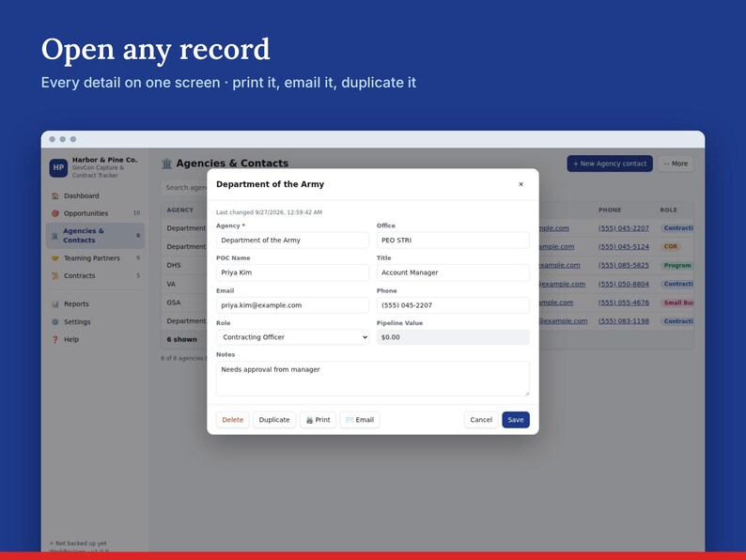Click phone link (555) 085-5825

click(x=624, y=265)
